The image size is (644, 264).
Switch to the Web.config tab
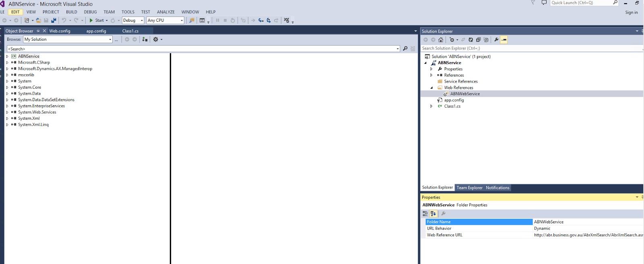coord(60,31)
